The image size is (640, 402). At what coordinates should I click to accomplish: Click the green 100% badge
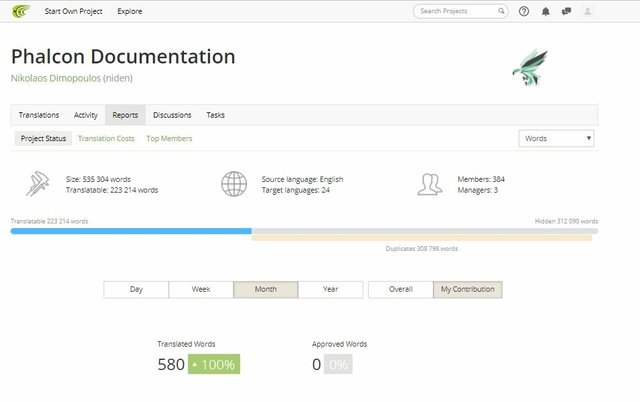(x=214, y=364)
